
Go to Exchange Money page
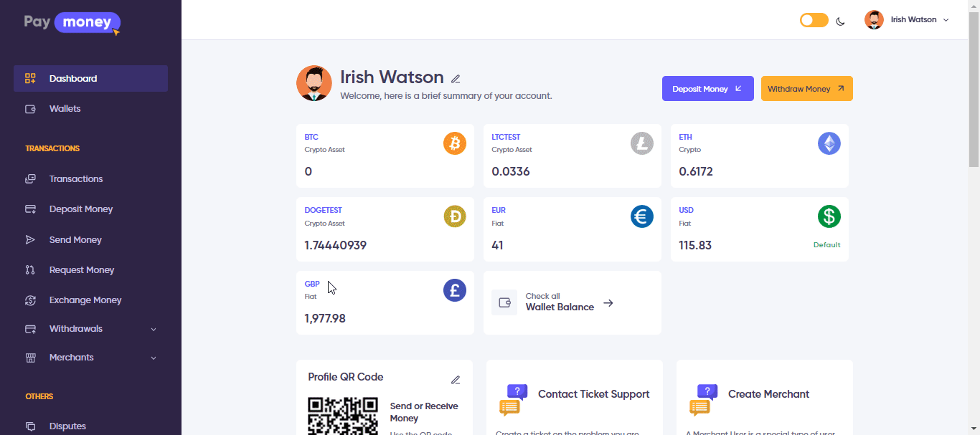85,300
